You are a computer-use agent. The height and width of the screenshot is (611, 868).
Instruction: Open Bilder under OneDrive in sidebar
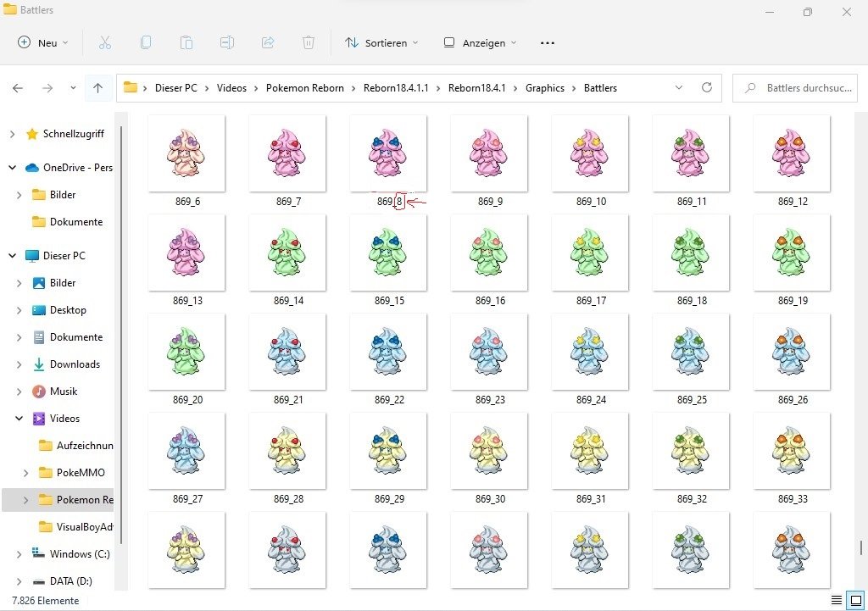click(x=54, y=195)
